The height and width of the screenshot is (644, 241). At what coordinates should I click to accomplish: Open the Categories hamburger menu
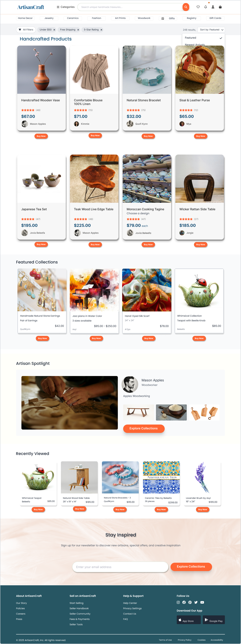(x=66, y=7)
